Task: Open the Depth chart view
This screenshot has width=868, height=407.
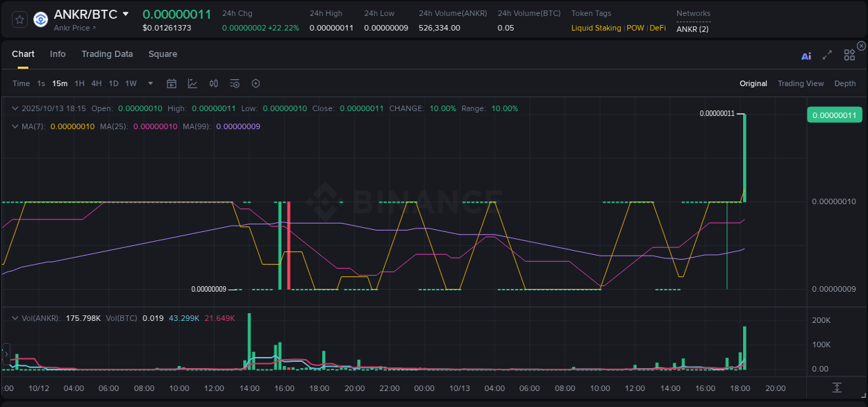Action: click(x=844, y=83)
